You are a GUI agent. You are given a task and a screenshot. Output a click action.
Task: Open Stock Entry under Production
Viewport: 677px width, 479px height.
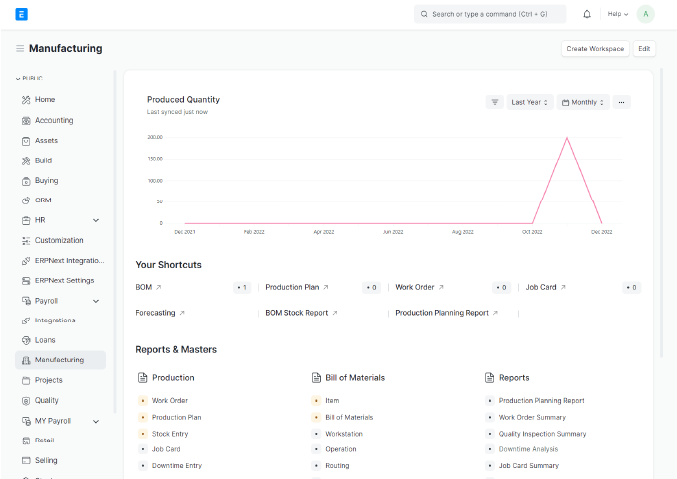click(x=170, y=434)
